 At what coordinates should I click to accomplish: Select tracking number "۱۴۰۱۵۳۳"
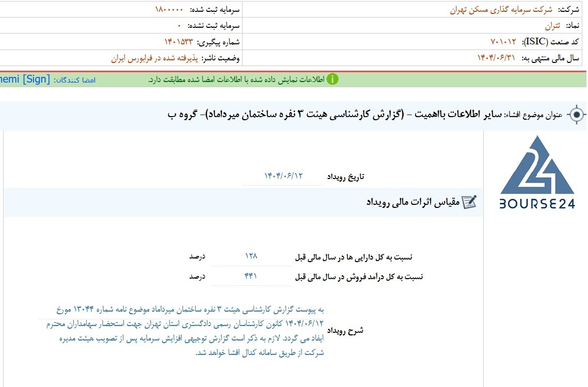tap(179, 42)
